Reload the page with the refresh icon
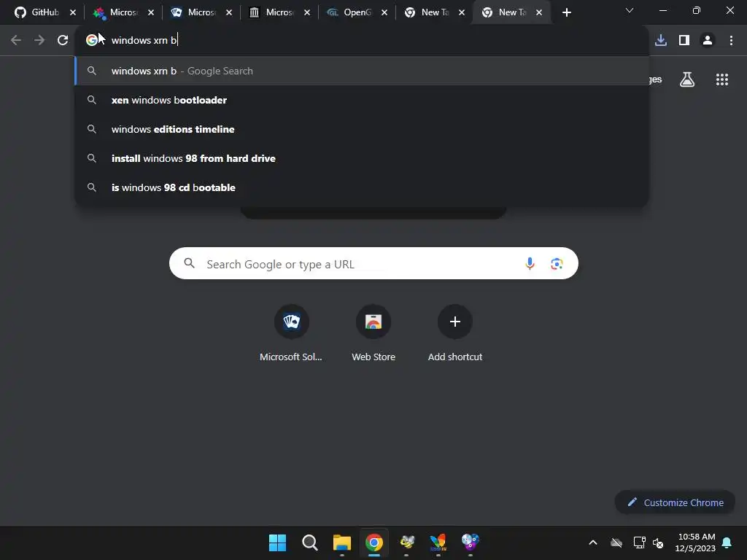Image resolution: width=747 pixels, height=560 pixels. [x=63, y=40]
